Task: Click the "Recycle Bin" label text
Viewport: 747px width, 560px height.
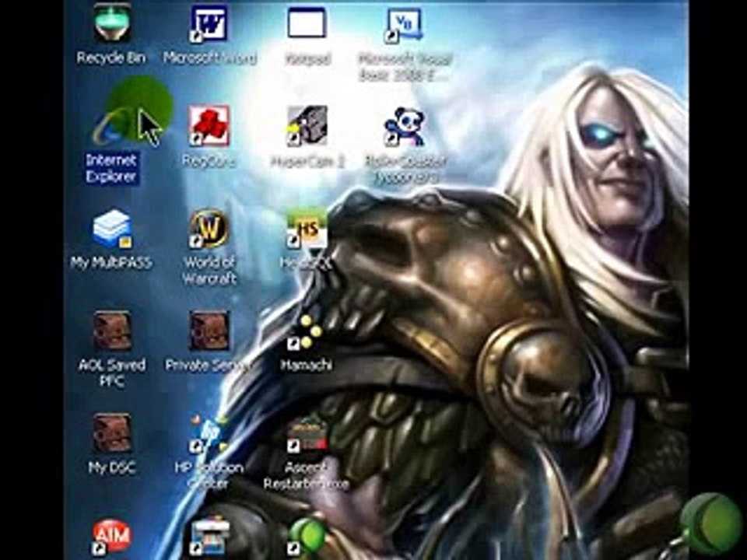Action: coord(111,58)
